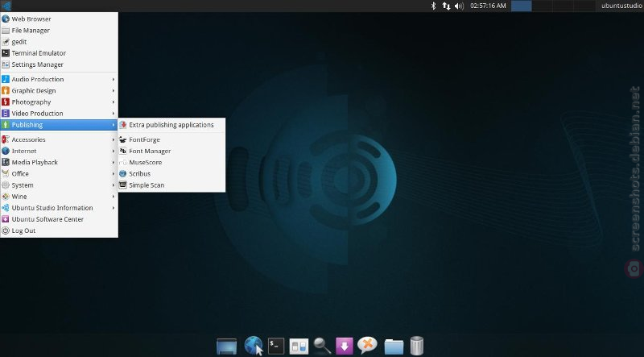The width and height of the screenshot is (644, 357).
Task: Expand Graphic Design submenu arrow
Action: pos(114,90)
